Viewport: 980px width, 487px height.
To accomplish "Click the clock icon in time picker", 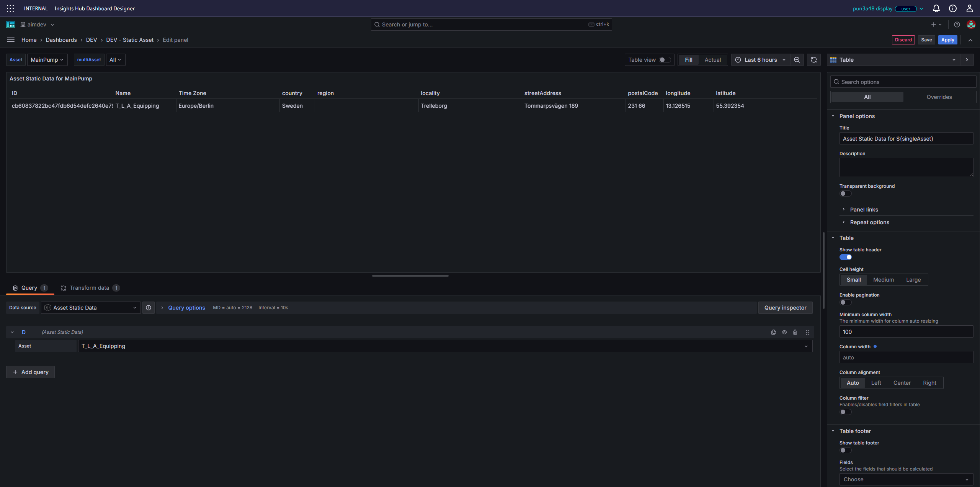I will (738, 60).
